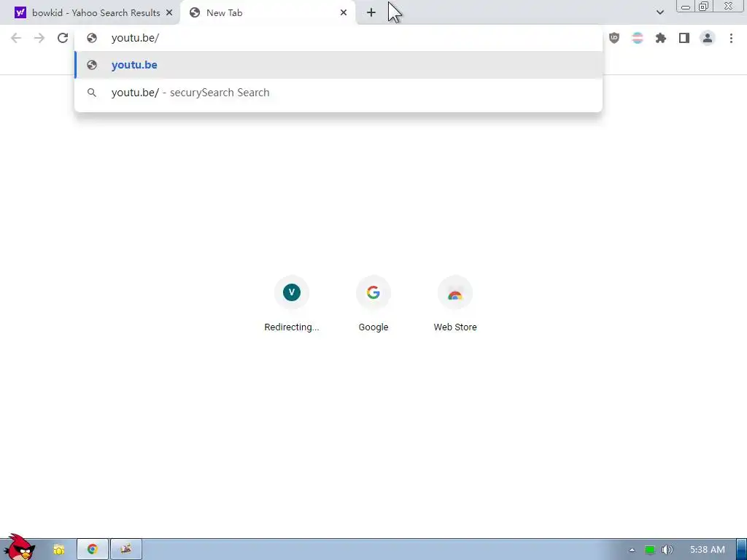Close the New Tab tab

tap(344, 13)
